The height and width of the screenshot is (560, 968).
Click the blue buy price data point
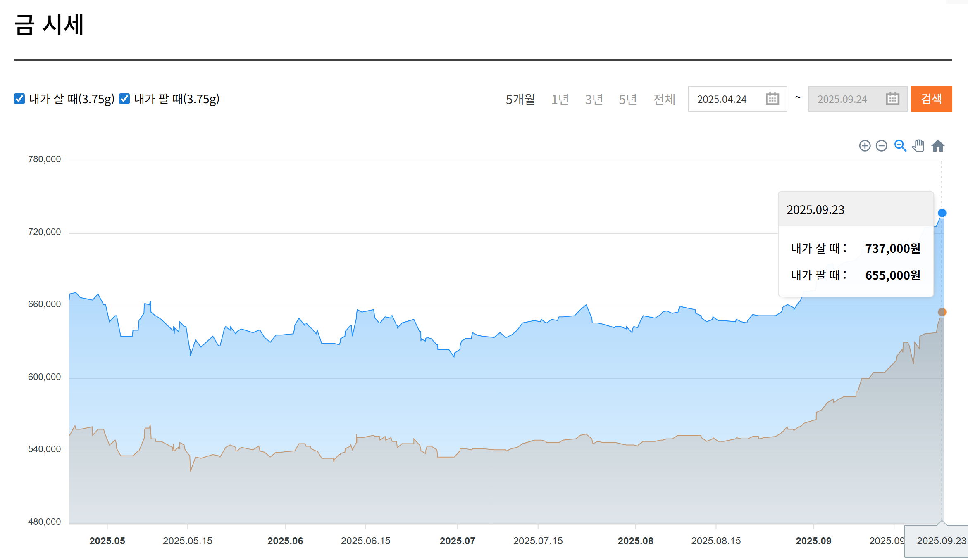[942, 213]
